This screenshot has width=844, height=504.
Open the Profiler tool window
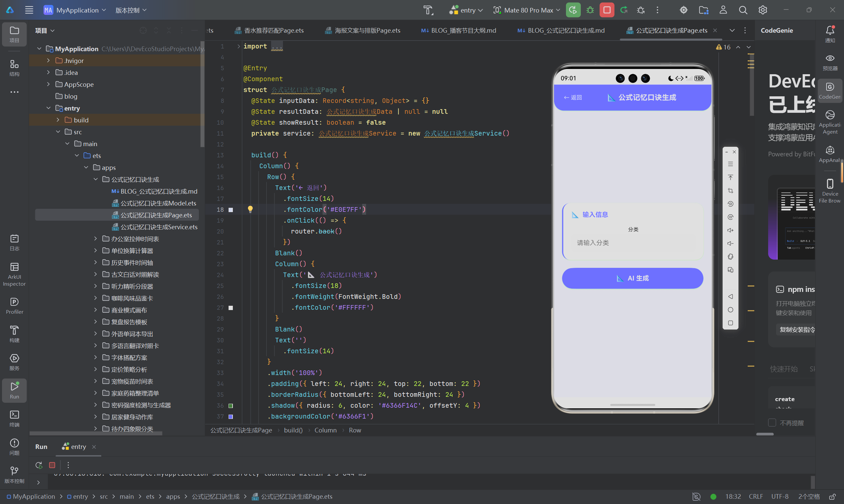(14, 306)
